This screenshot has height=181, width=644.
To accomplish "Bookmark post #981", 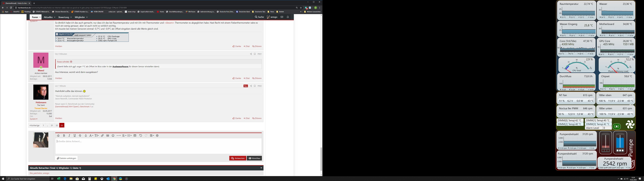I will (x=255, y=54).
